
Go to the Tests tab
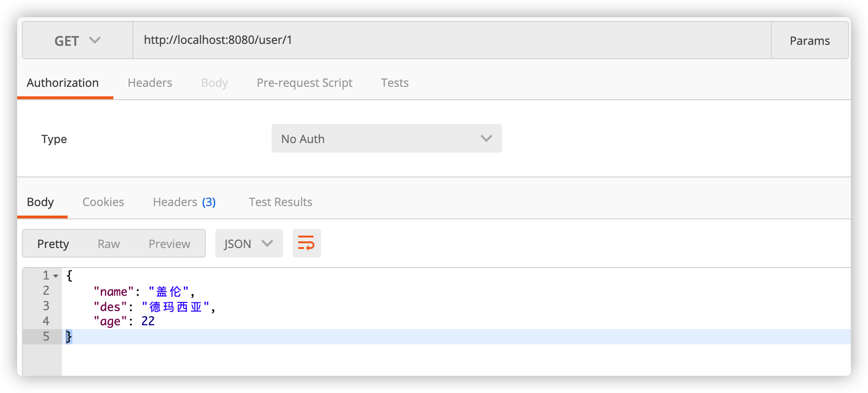click(394, 83)
